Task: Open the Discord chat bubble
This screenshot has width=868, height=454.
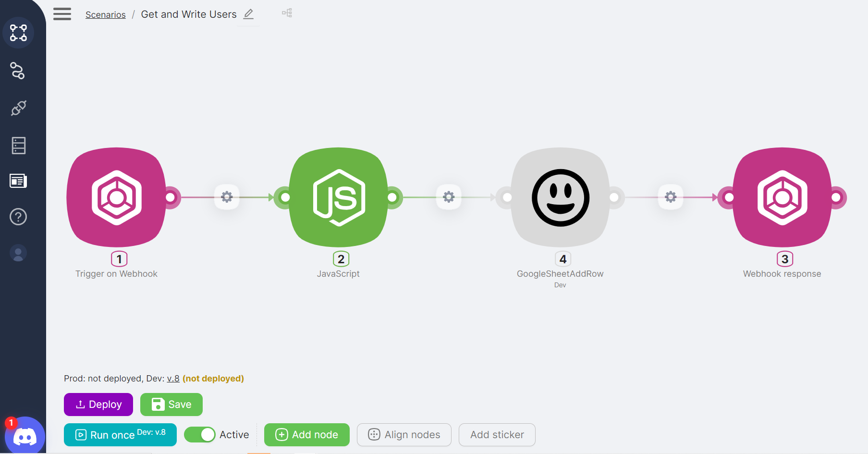Action: coord(24,436)
